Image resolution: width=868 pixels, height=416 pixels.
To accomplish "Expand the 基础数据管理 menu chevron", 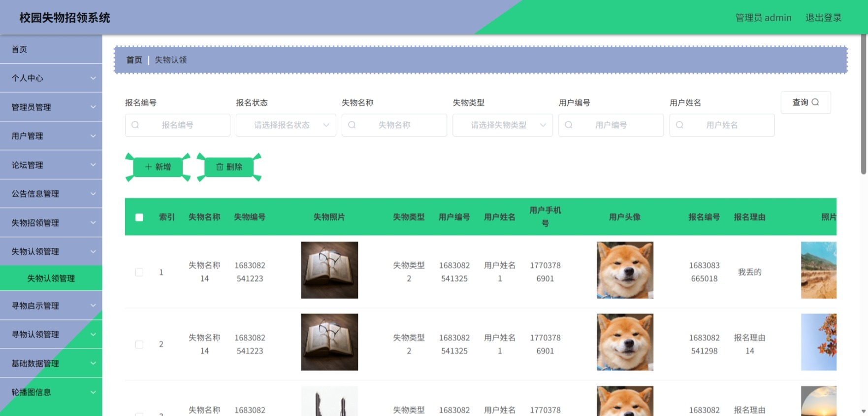I will [x=93, y=363].
